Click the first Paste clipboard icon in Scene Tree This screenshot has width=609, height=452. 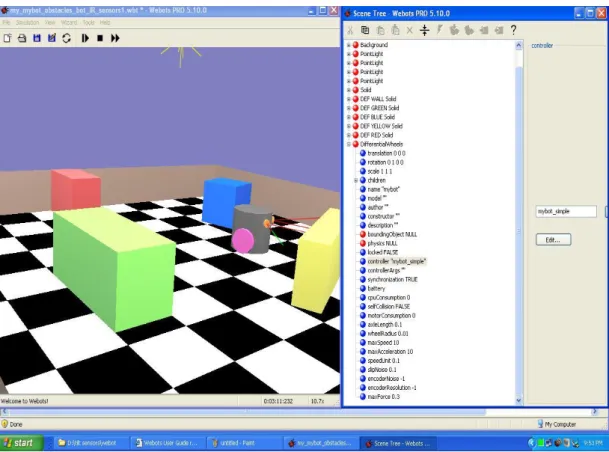(x=380, y=30)
